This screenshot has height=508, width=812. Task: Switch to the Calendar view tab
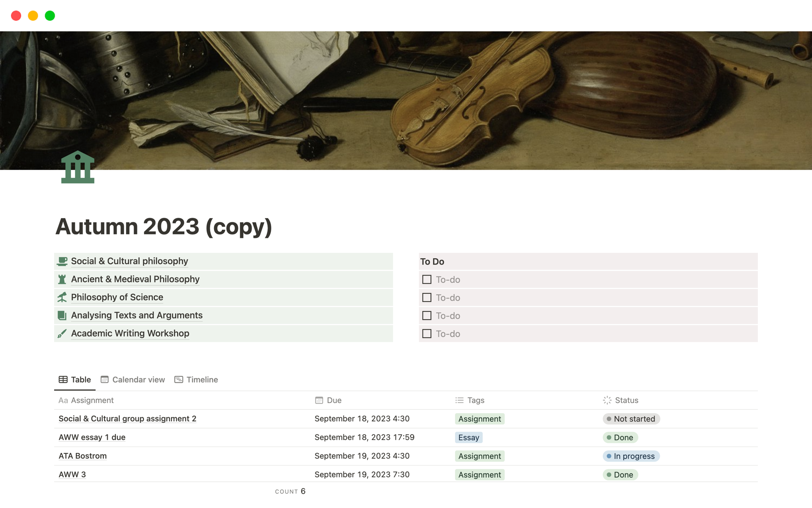[x=133, y=378]
